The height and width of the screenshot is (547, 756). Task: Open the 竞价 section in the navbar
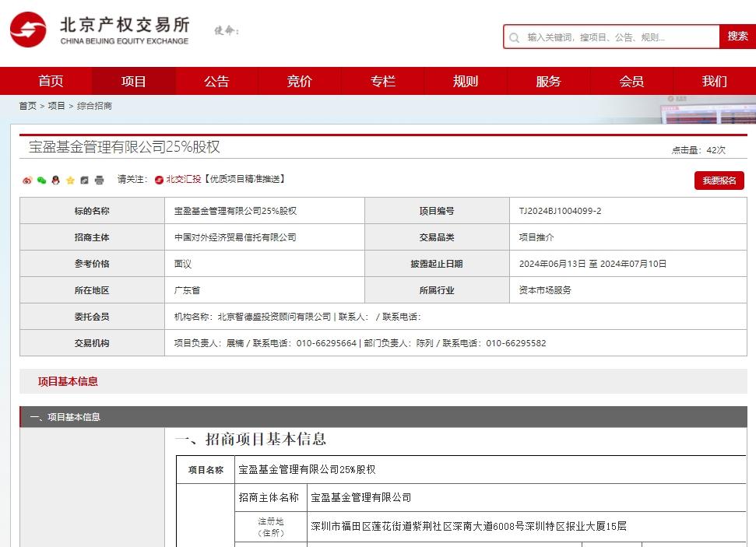(298, 81)
